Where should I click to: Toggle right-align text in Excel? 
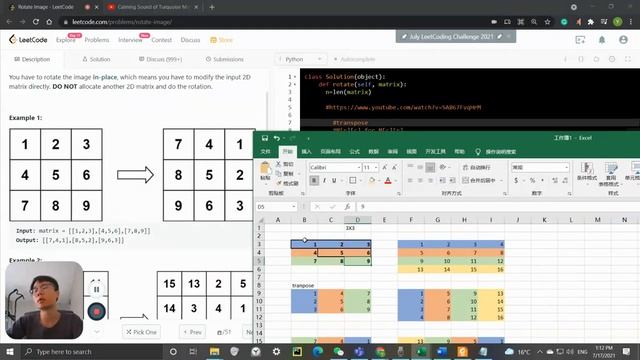[x=430, y=180]
